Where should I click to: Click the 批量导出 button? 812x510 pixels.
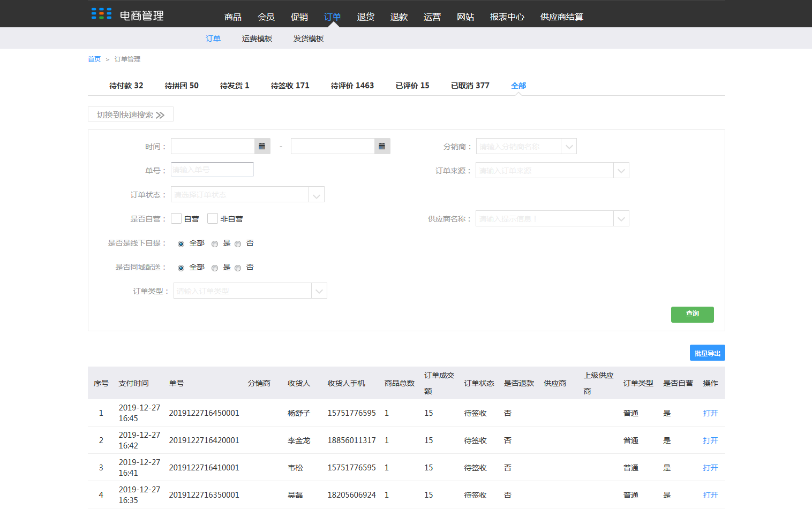(x=708, y=353)
